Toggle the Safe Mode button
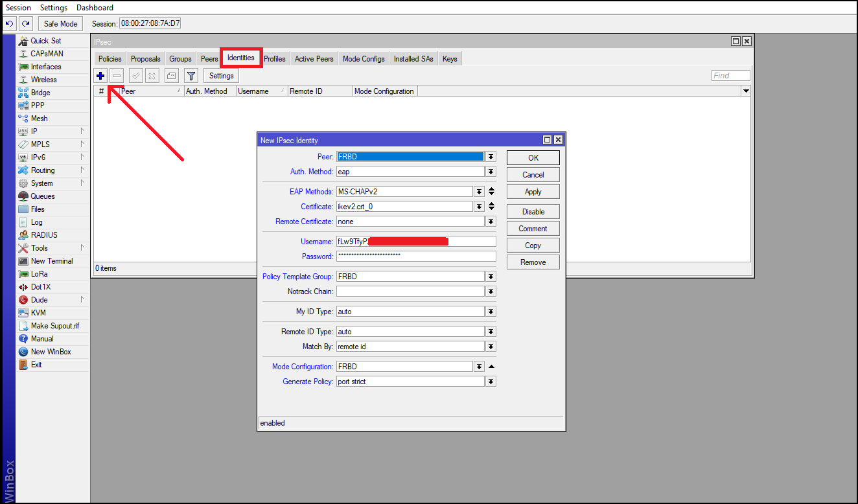 [x=60, y=24]
